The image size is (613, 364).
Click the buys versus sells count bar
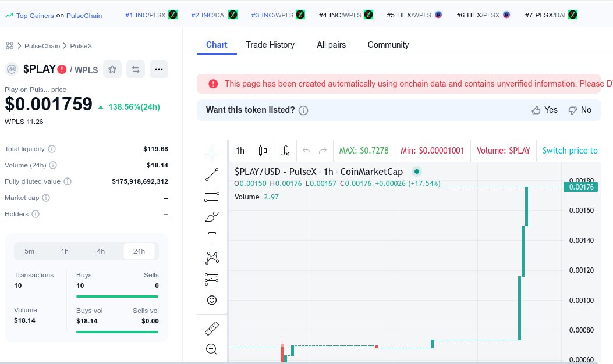pos(117,297)
